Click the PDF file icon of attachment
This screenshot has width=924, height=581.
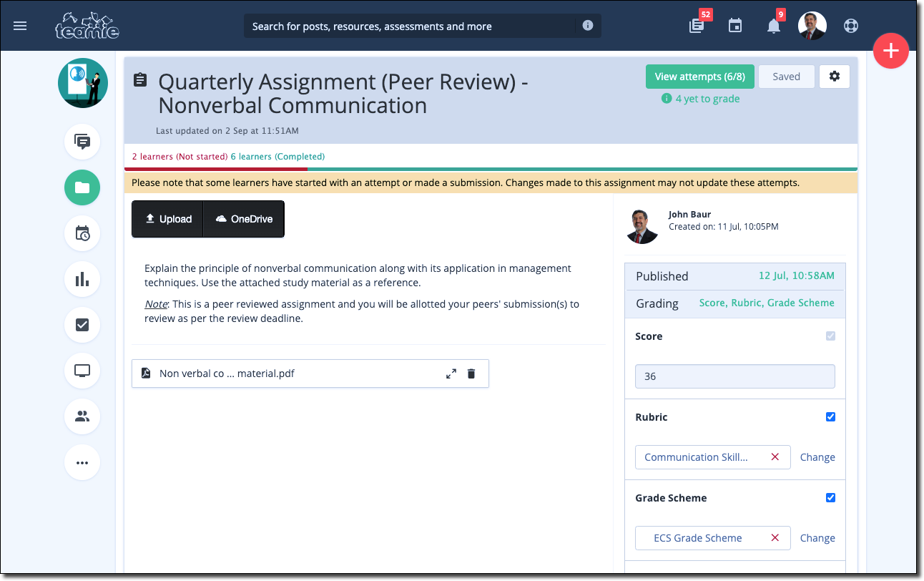[146, 373]
